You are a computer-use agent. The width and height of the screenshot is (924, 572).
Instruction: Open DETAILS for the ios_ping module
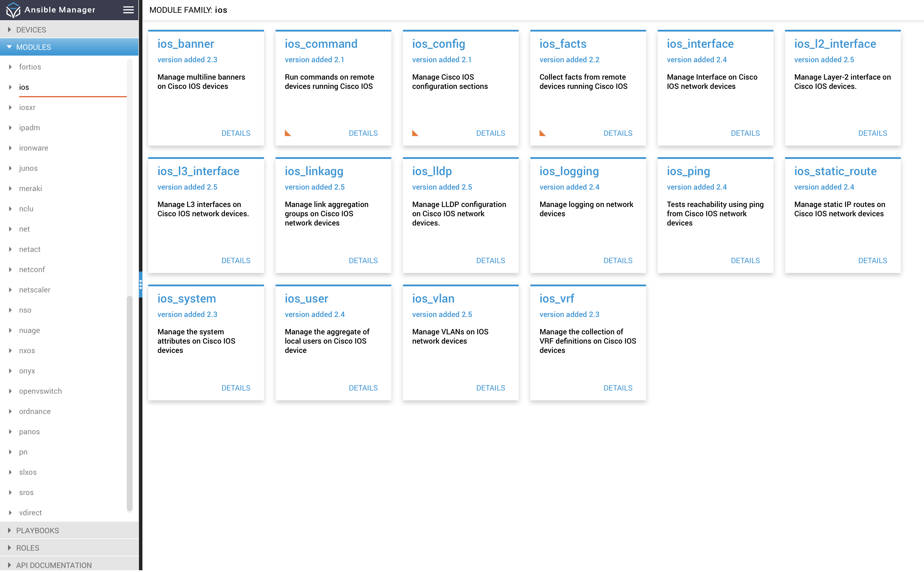point(745,260)
